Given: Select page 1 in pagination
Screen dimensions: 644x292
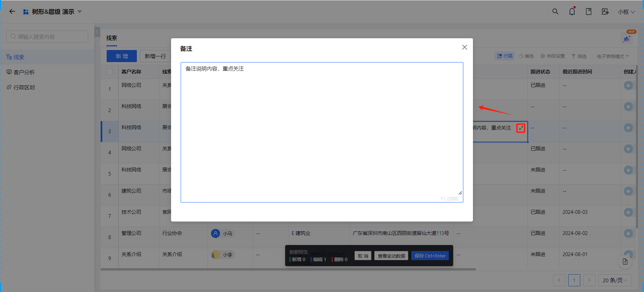Looking at the screenshot, I should (574, 280).
